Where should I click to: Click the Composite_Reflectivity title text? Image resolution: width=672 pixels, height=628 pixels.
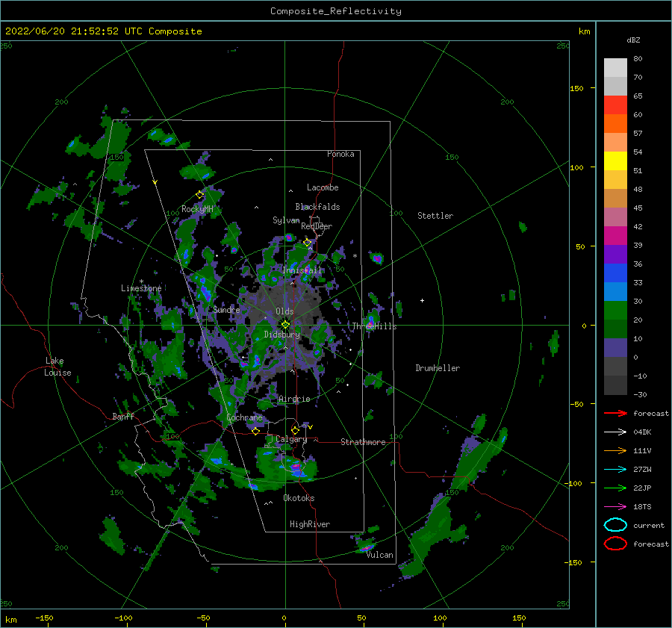pyautogui.click(x=336, y=11)
